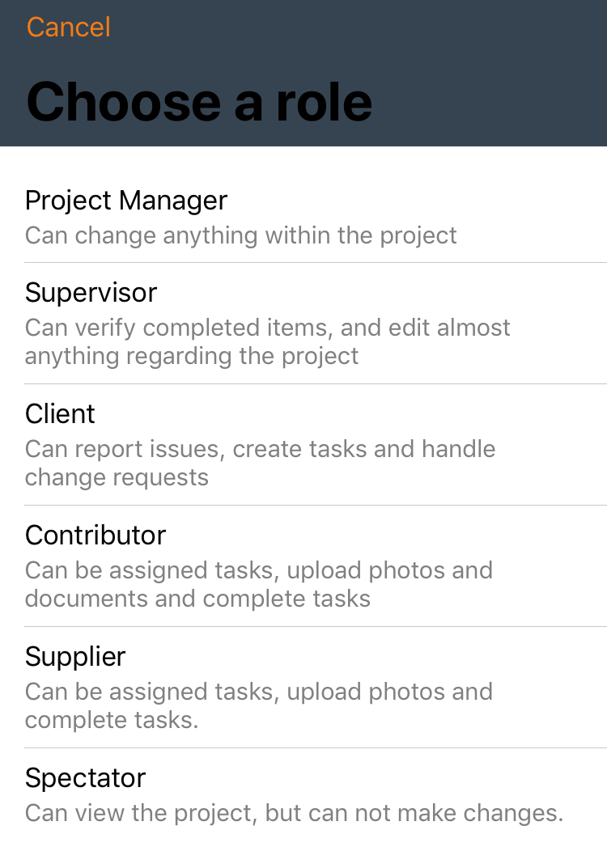
Task: Select the Spectator role title
Action: point(85,778)
